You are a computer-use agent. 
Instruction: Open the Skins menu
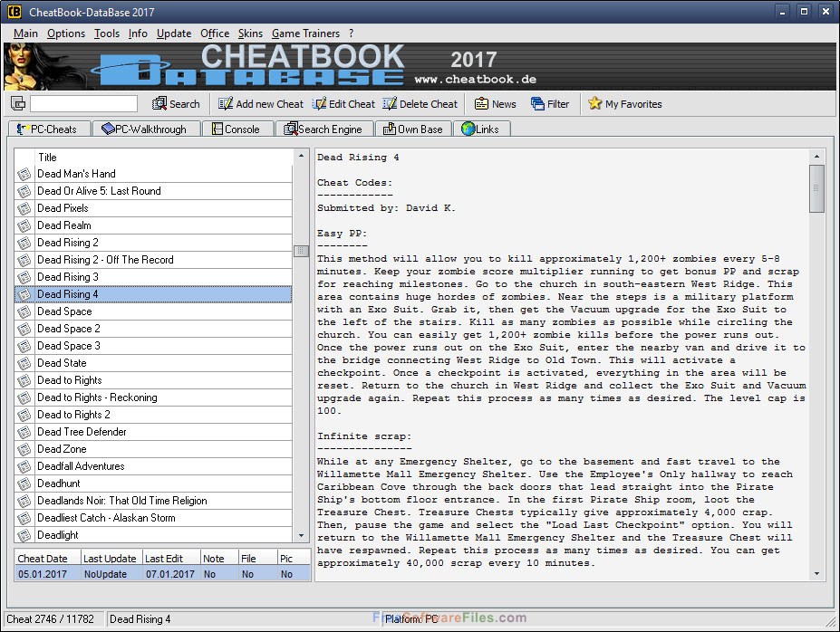pos(250,34)
